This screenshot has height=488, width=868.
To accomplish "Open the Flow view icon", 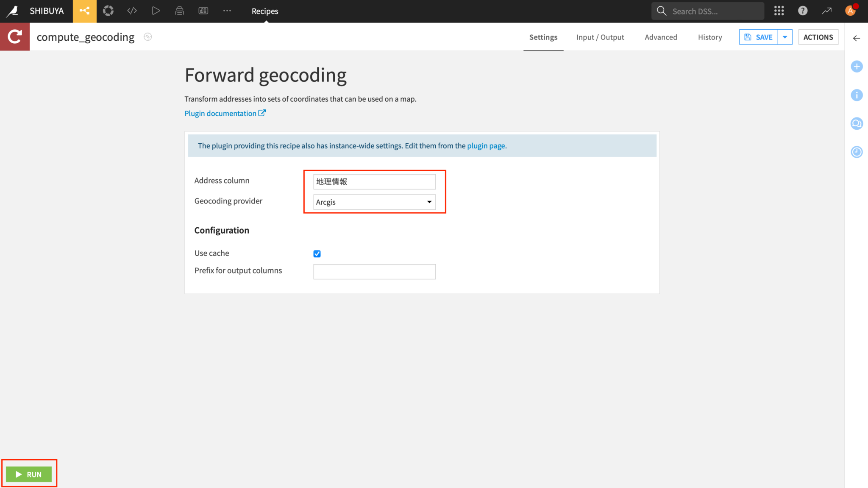I will coord(85,11).
